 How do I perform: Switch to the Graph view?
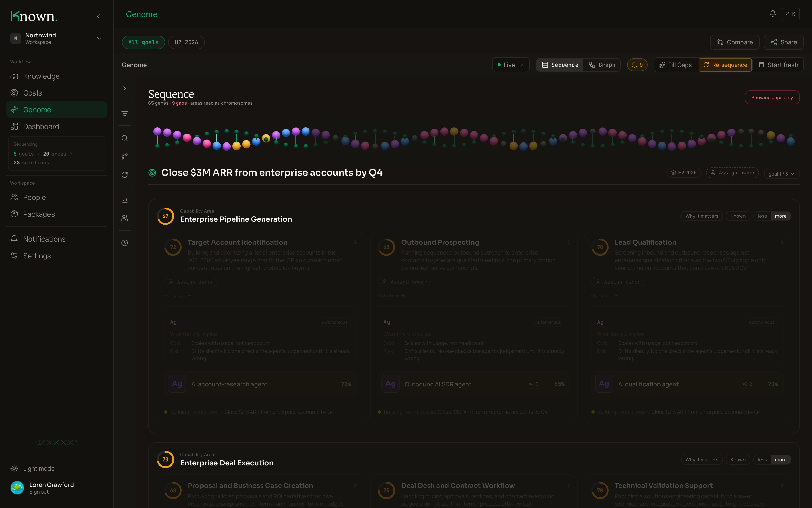point(602,65)
